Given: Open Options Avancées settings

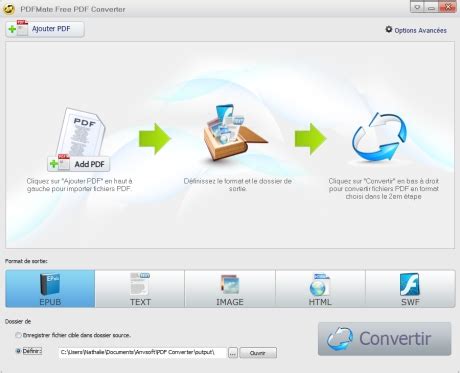Looking at the screenshot, I should (x=416, y=30).
